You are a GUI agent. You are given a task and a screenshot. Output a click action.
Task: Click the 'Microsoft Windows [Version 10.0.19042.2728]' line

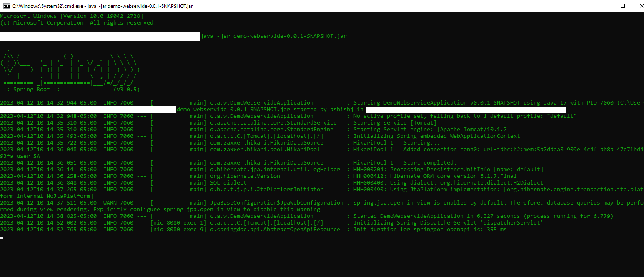point(72,16)
